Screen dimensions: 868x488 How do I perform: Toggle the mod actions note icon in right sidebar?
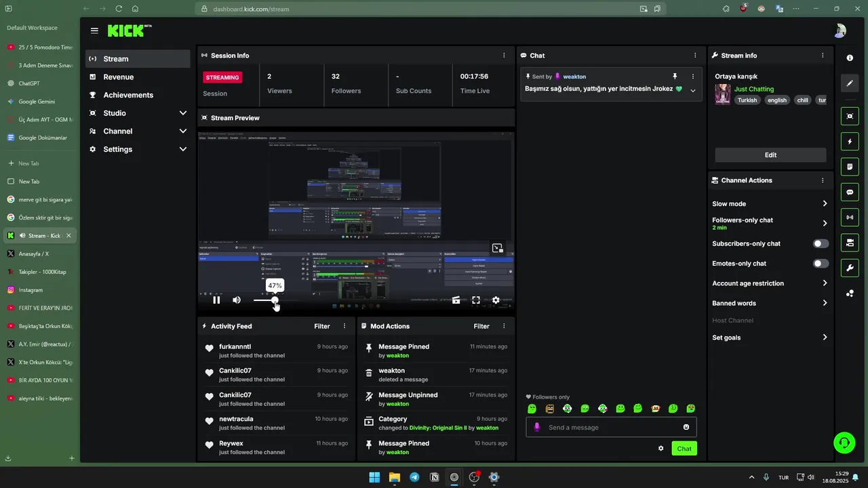(850, 167)
